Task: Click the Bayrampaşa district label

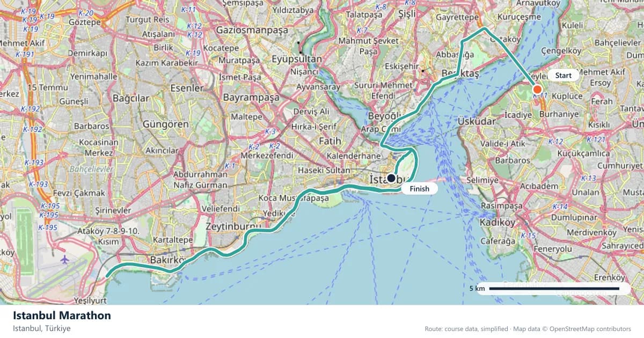Action: tap(251, 98)
